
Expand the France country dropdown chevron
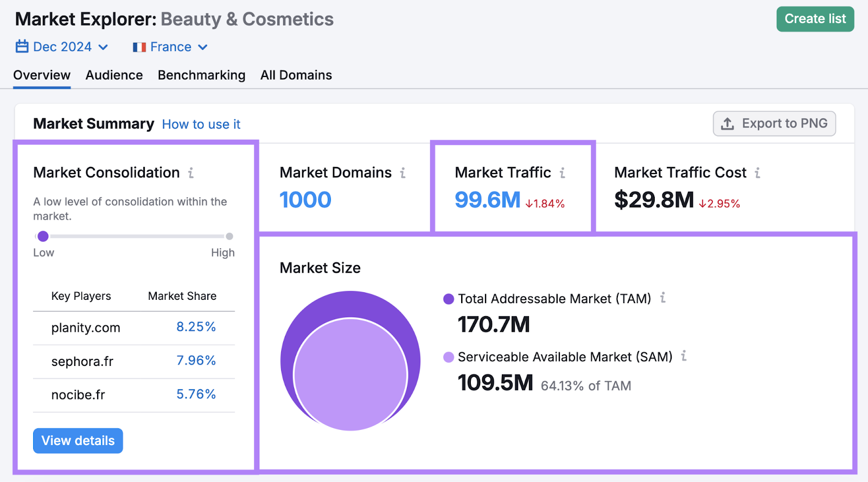[x=203, y=47]
